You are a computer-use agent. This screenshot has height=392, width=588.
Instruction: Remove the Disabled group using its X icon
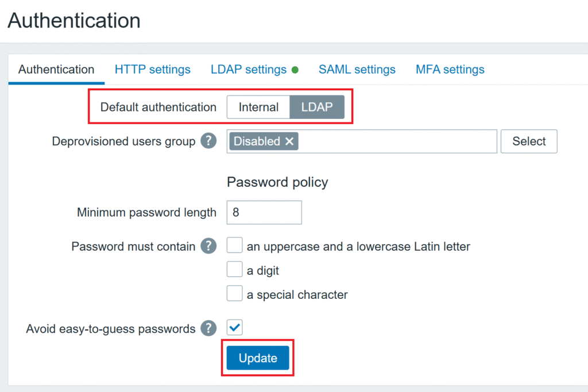(x=290, y=141)
